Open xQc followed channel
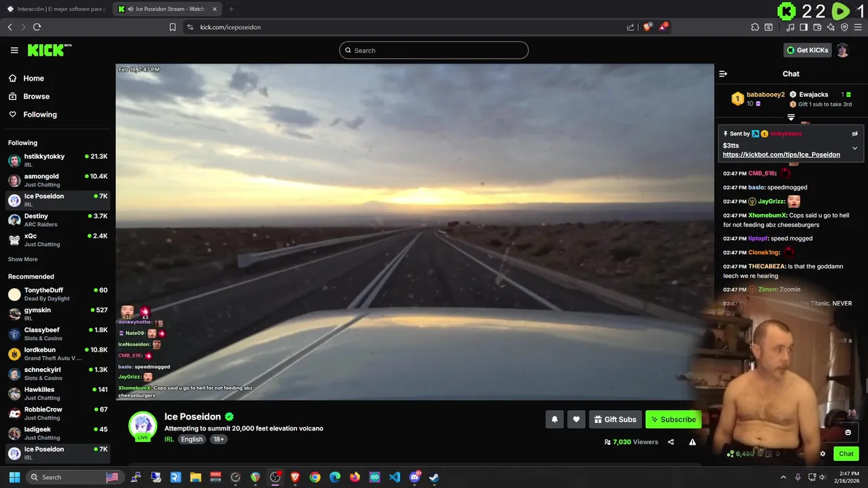The height and width of the screenshot is (488, 868). tap(58, 239)
